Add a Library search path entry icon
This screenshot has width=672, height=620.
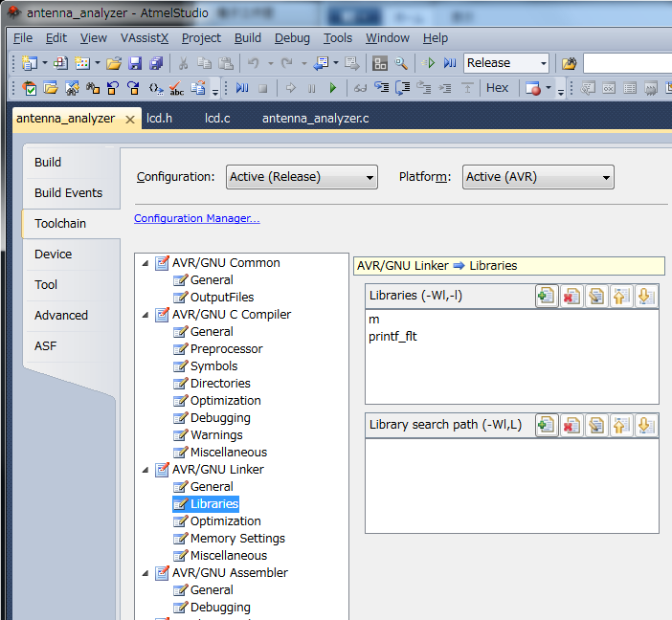pyautogui.click(x=547, y=426)
